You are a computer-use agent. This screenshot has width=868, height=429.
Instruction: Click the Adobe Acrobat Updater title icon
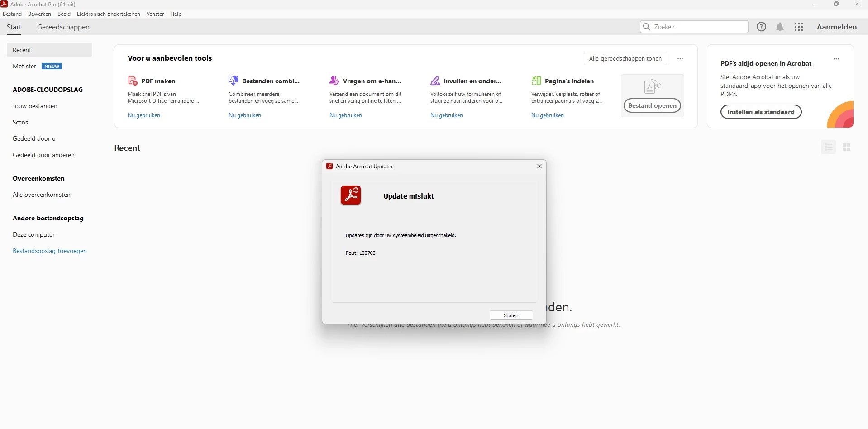tap(329, 166)
